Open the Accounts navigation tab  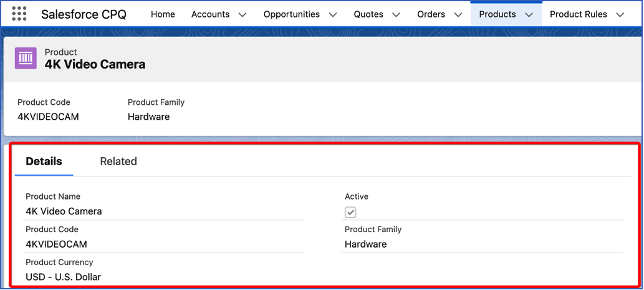coord(210,14)
